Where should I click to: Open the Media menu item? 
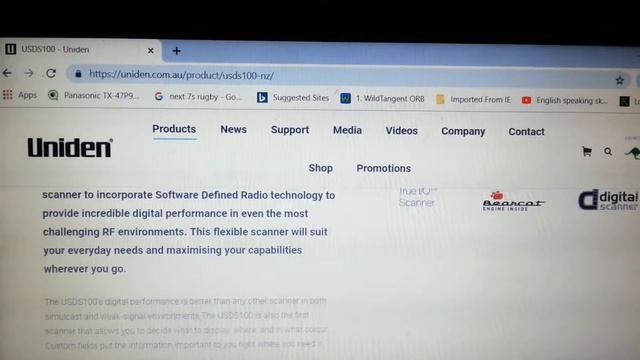tap(347, 130)
